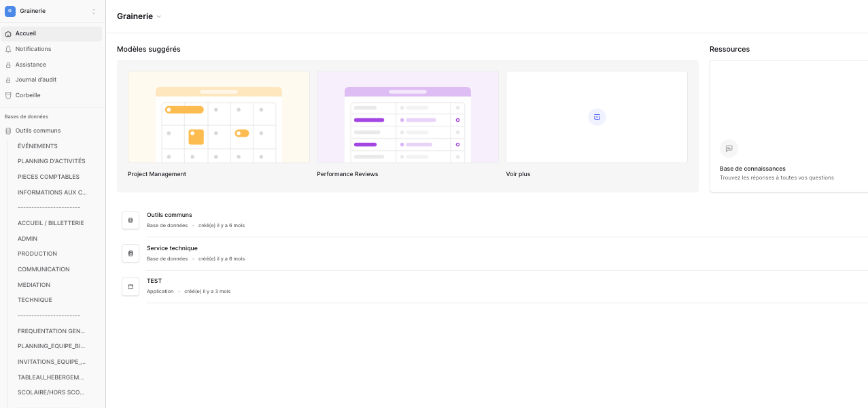Image resolution: width=868 pixels, height=408 pixels.
Task: Open the Project Management template thumbnail
Action: (219, 117)
